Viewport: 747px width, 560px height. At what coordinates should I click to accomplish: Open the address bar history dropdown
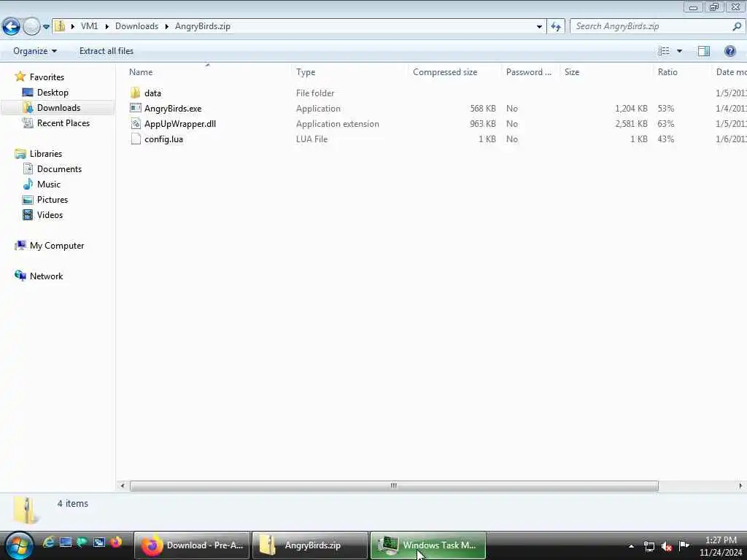pos(539,27)
